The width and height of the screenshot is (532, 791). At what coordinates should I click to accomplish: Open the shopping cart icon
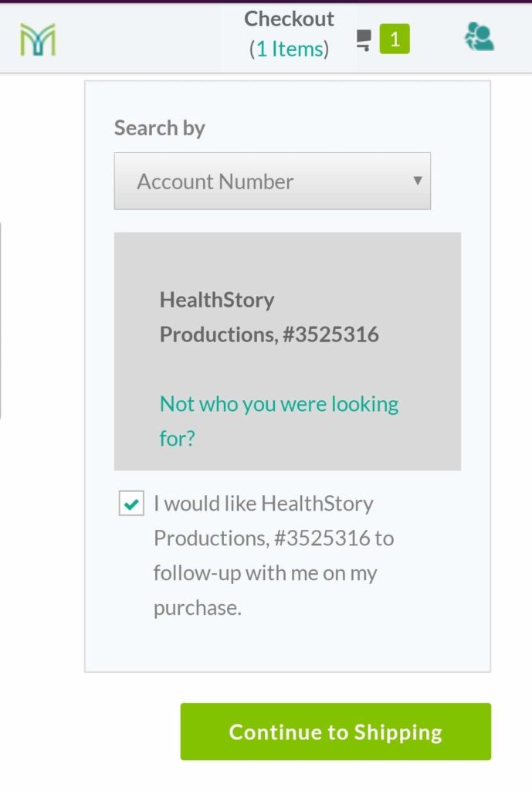(364, 40)
